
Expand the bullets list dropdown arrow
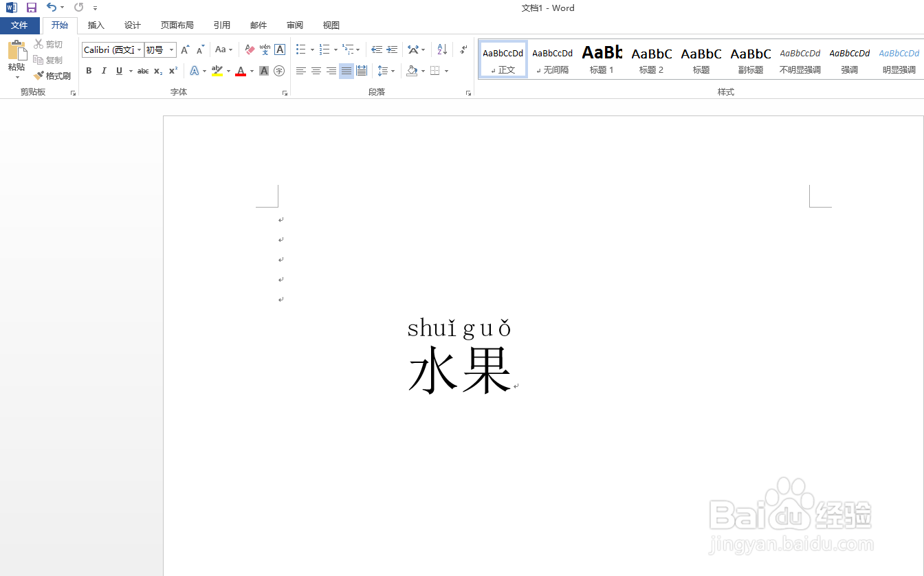tap(312, 49)
